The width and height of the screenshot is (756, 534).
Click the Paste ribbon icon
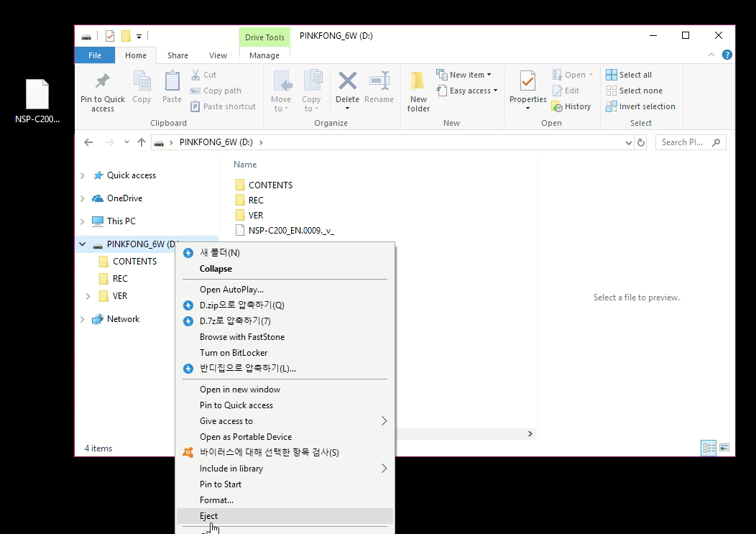point(172,87)
